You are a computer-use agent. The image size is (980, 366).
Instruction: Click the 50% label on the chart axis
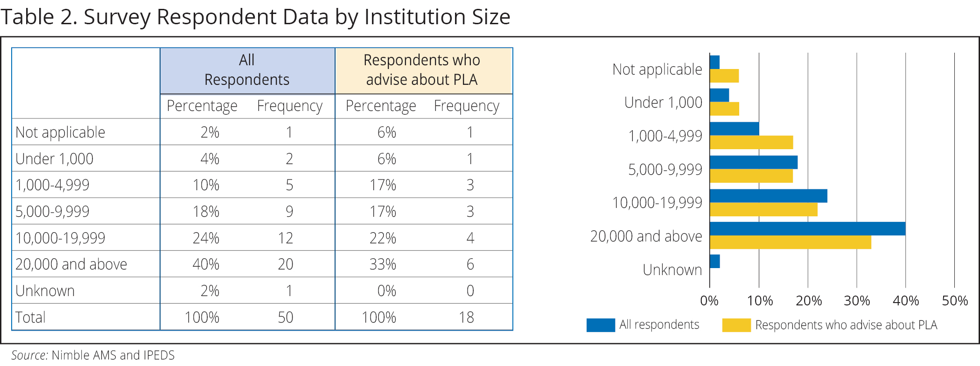pyautogui.click(x=954, y=301)
